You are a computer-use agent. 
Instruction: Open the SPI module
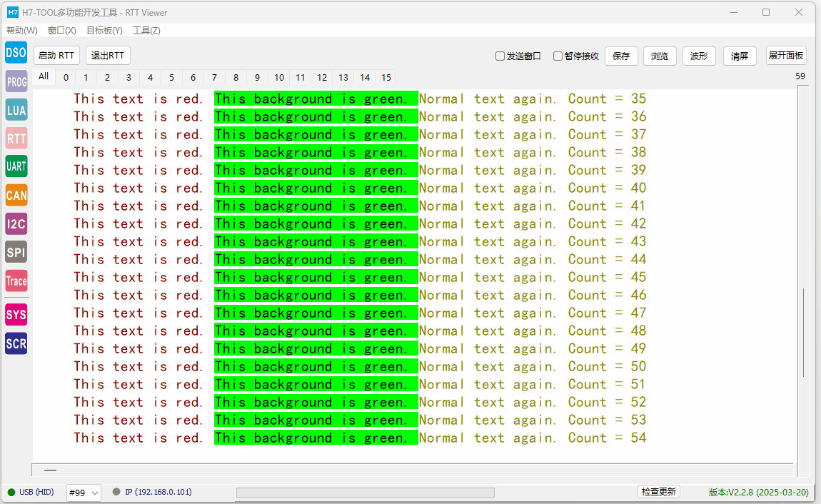tap(16, 252)
